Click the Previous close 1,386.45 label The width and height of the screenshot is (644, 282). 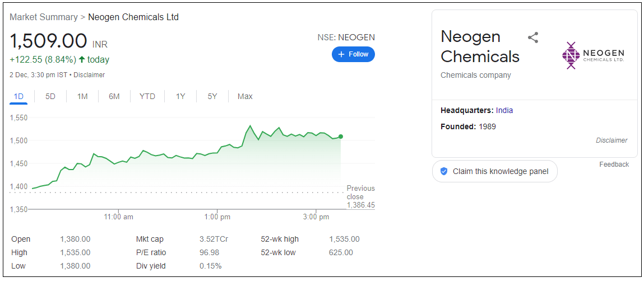pos(360,197)
